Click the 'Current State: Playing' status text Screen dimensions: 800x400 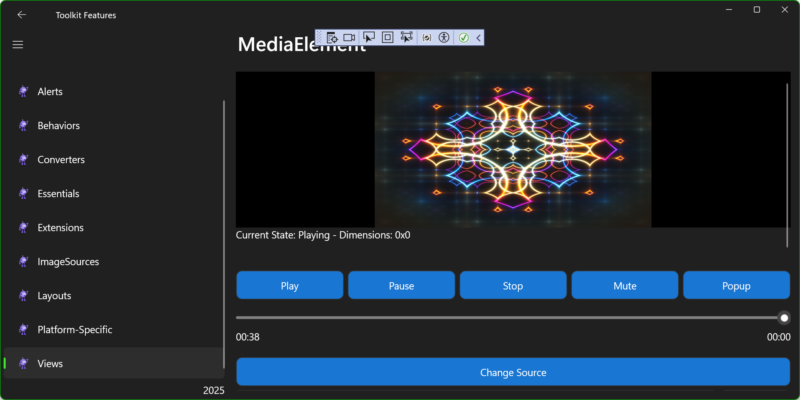click(323, 235)
